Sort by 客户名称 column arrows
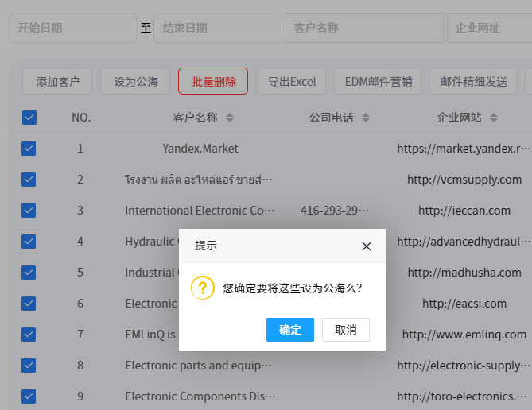 [230, 118]
